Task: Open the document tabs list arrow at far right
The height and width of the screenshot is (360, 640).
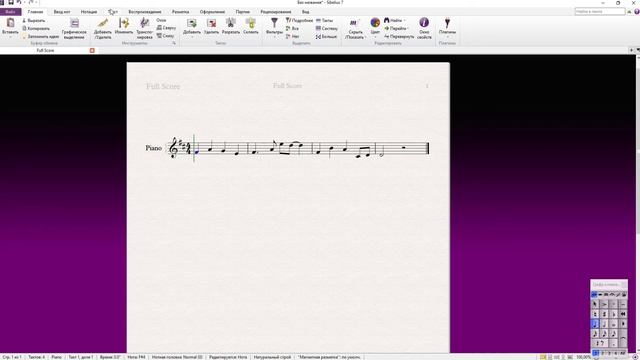Action: point(638,50)
